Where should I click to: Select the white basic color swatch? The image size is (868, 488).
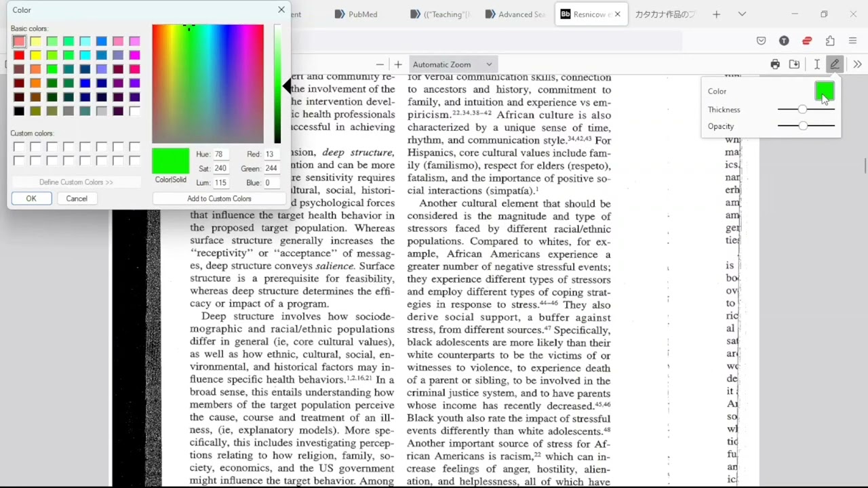[134, 110]
